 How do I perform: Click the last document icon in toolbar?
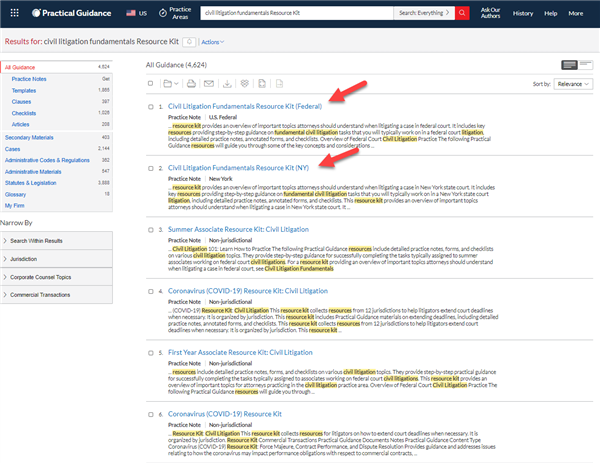coord(280,83)
